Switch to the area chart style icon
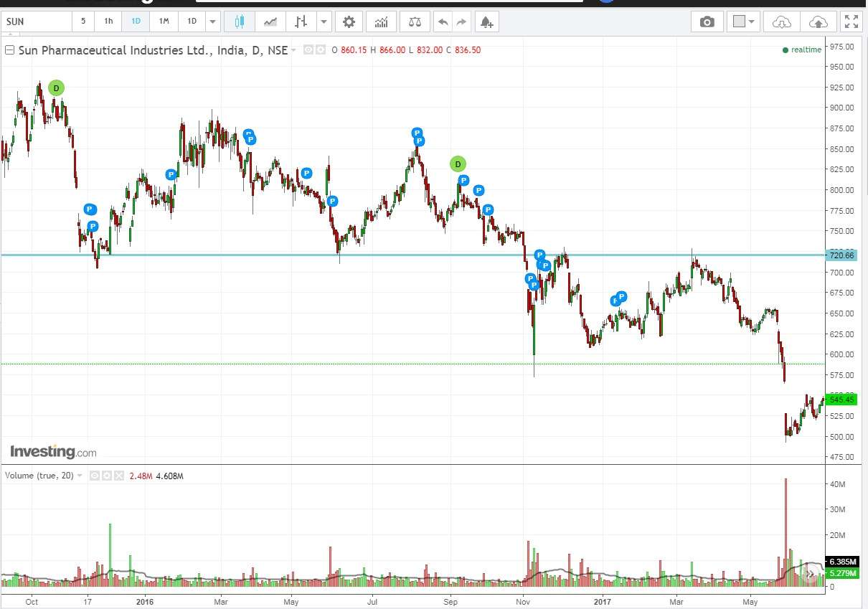 coord(270,22)
